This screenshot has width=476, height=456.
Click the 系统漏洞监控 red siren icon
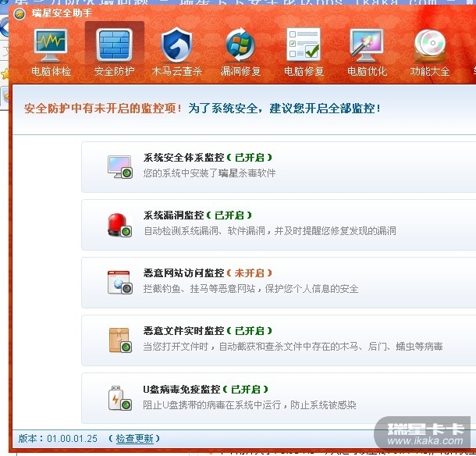(x=120, y=225)
